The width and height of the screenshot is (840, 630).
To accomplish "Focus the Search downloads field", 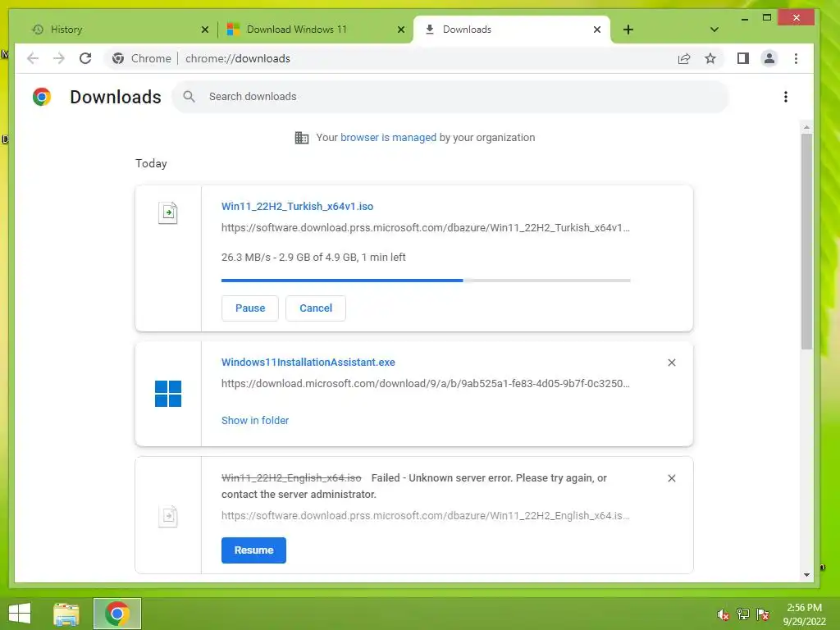I will (450, 97).
